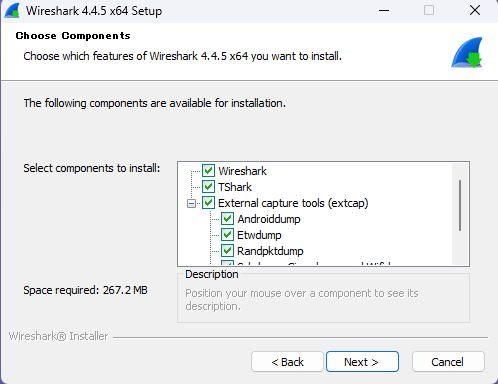This screenshot has height=384, width=498.
Task: Collapse the External capture tools tree node
Action: coord(191,203)
